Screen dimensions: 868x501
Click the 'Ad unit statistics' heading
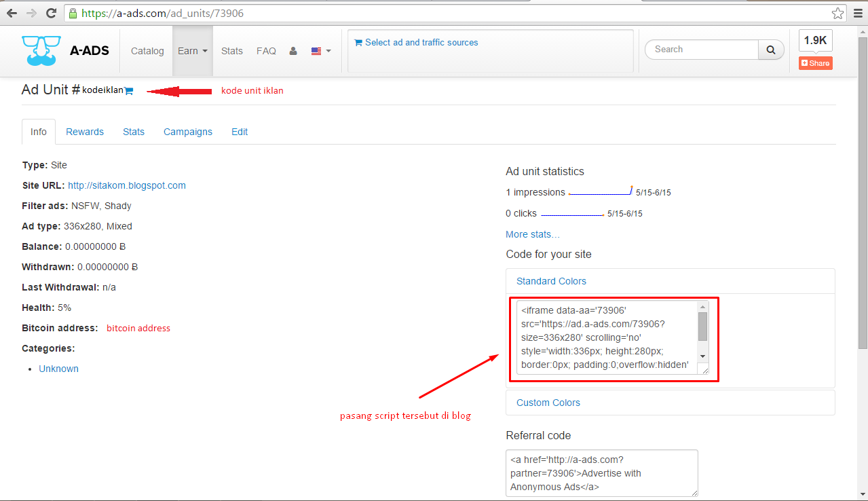[545, 171]
